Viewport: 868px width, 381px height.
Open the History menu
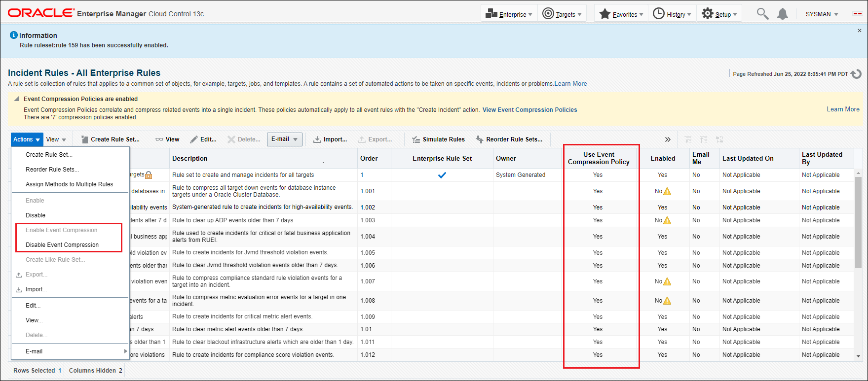672,14
